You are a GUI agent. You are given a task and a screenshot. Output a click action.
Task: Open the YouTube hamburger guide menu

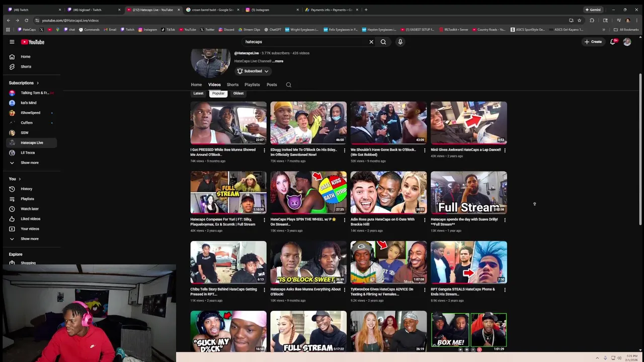(x=12, y=42)
